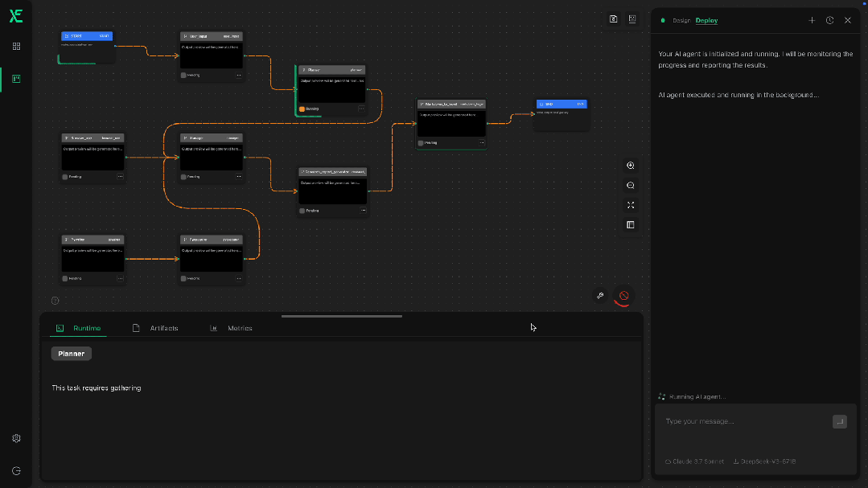Image resolution: width=868 pixels, height=488 pixels.
Task: Click the wrench tool icon on the canvas
Action: pyautogui.click(x=600, y=296)
